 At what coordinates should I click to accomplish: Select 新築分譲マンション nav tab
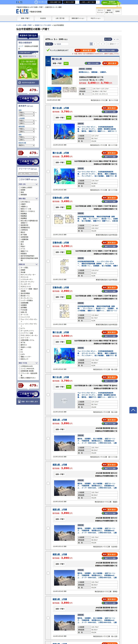(x=78, y=18)
